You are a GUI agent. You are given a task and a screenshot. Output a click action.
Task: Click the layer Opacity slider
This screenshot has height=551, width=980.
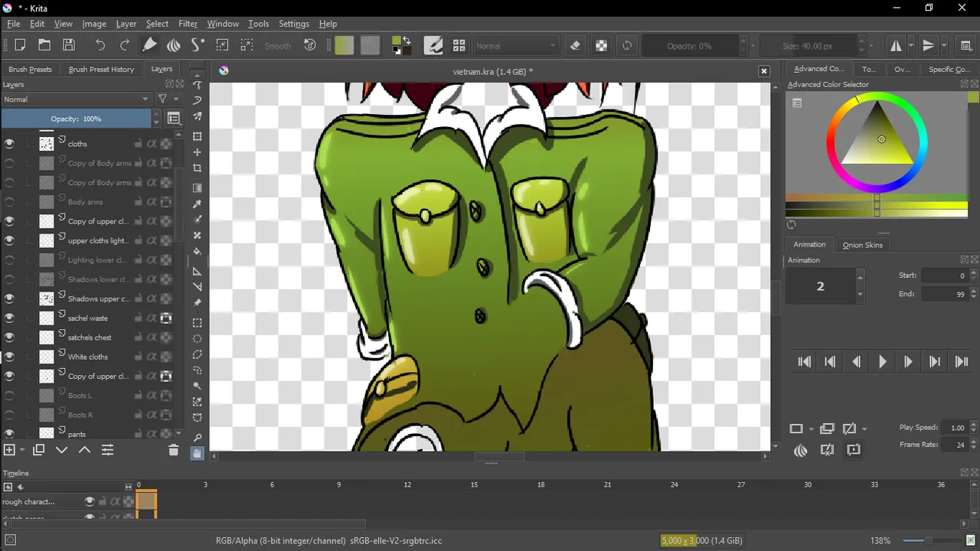click(76, 119)
